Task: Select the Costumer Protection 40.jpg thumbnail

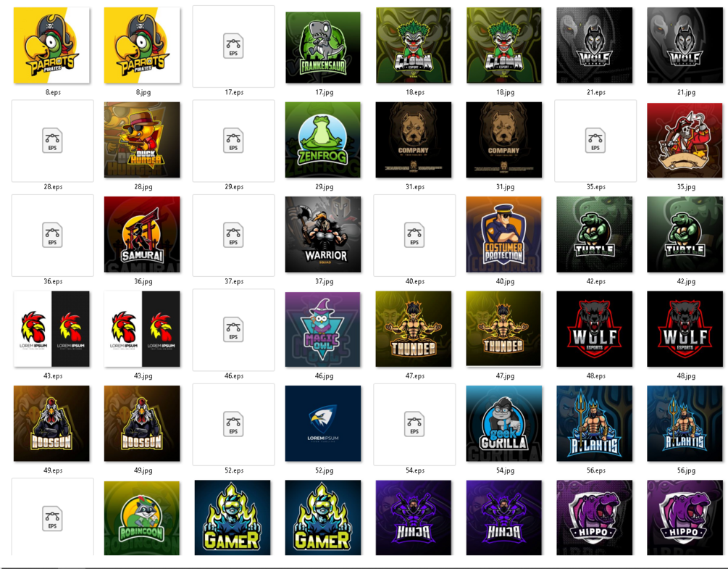Action: coord(503,235)
